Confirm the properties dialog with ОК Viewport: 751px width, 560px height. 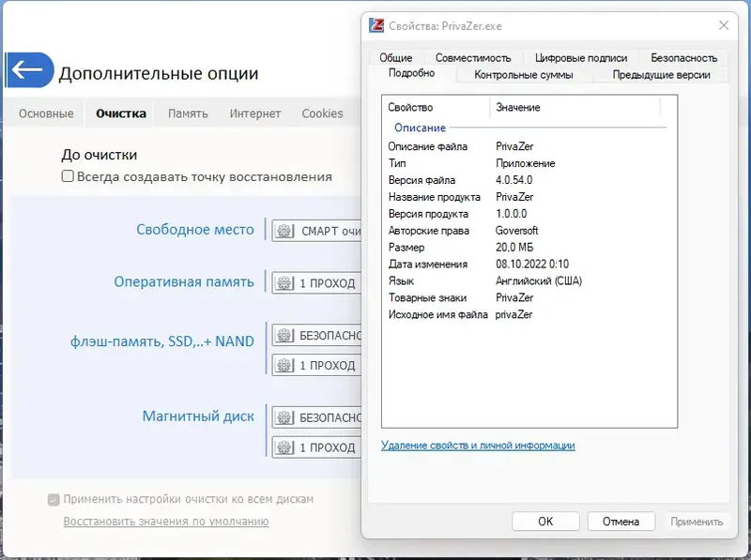click(544, 522)
